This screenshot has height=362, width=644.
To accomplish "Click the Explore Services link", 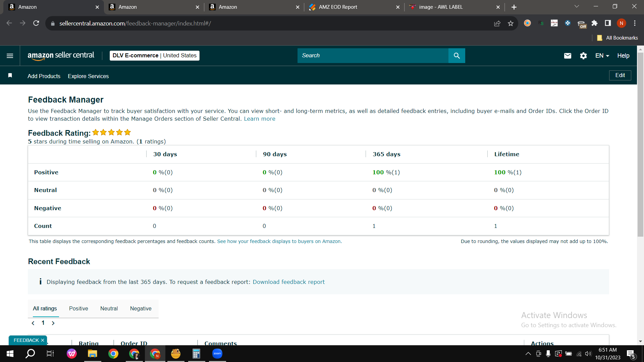I will [88, 76].
